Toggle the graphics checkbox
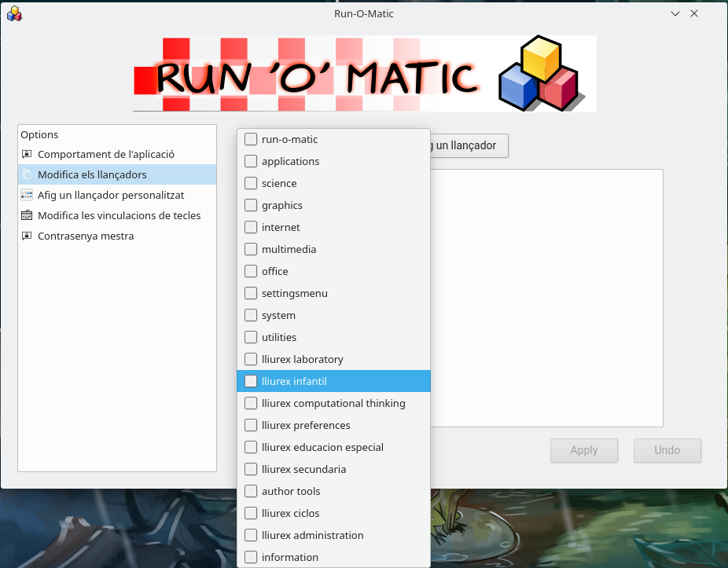This screenshot has width=728, height=568. click(x=251, y=205)
